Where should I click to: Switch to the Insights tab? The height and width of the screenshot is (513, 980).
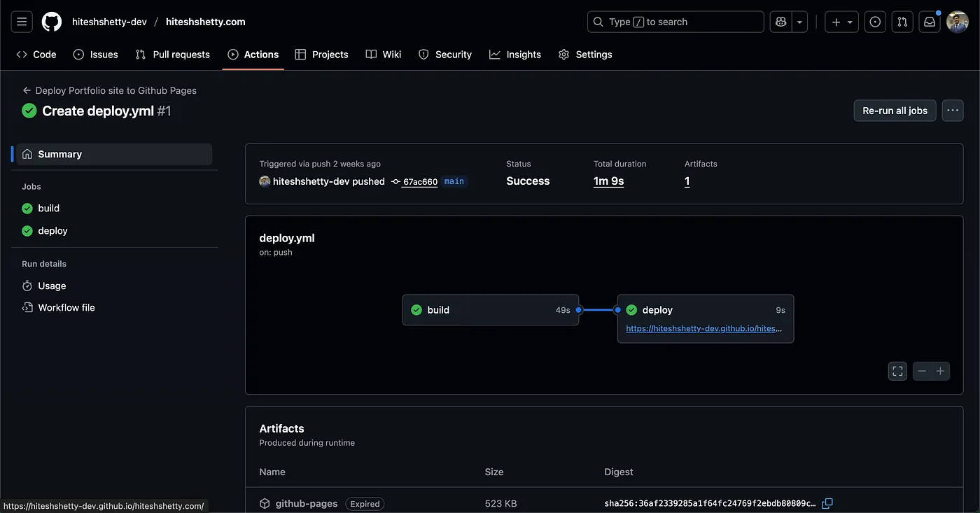[515, 55]
